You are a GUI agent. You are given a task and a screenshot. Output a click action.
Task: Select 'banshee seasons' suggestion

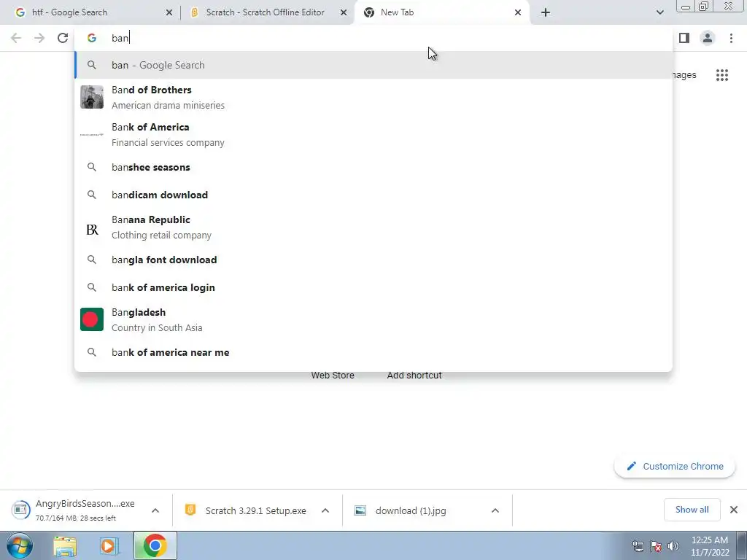(373, 167)
